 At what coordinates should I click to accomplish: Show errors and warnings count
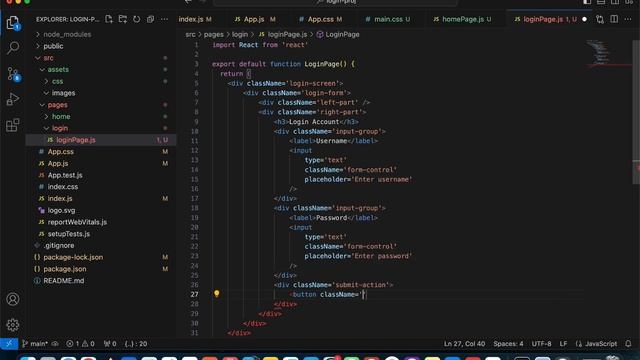coord(80,344)
